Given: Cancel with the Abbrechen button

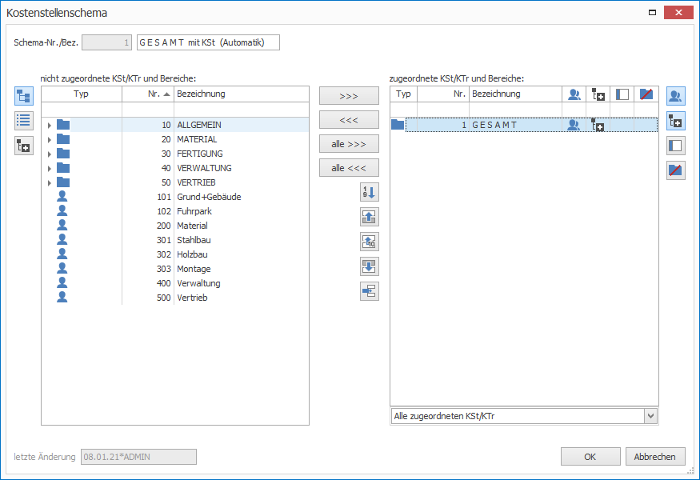Looking at the screenshot, I should [x=655, y=457].
